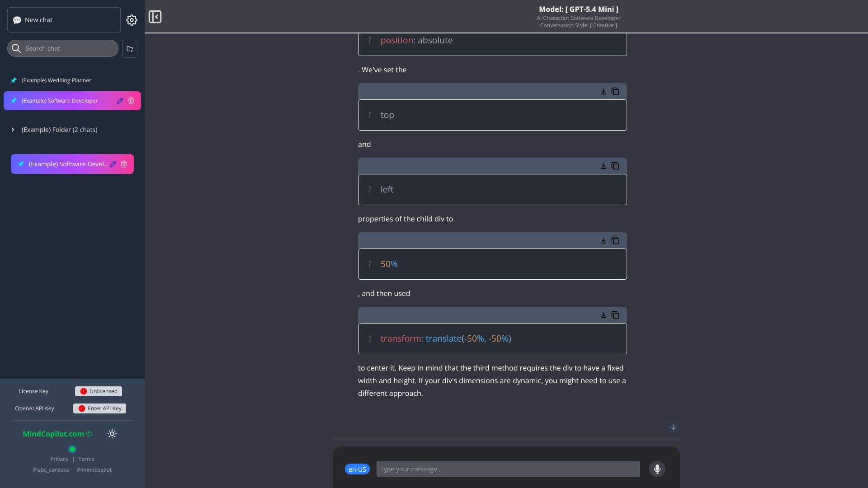868x488 pixels.
Task: Download the '50%' code block
Action: pyautogui.click(x=603, y=240)
